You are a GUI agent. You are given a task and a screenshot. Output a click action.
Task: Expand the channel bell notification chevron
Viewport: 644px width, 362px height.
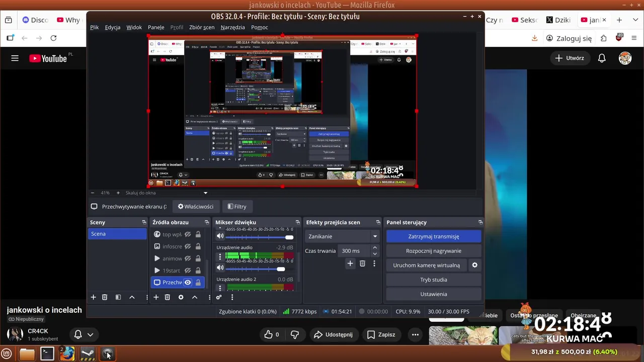coord(90,334)
